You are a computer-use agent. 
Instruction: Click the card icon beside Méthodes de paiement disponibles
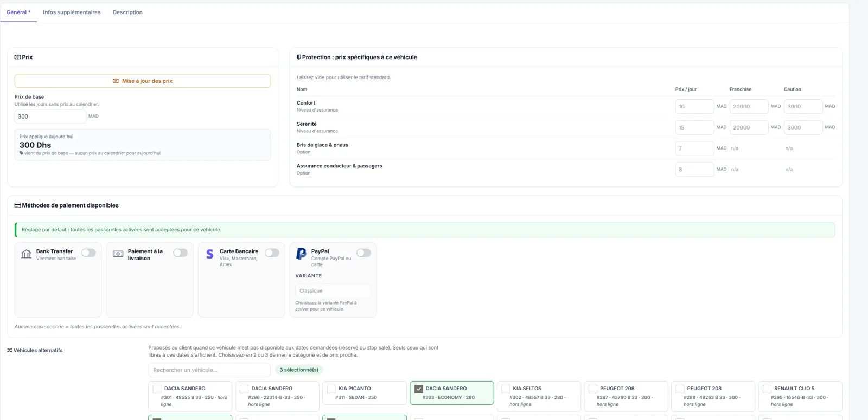click(17, 205)
